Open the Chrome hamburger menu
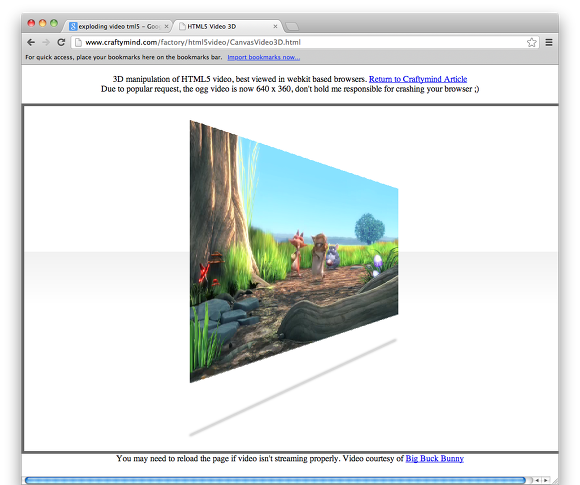This screenshot has width=580, height=485. pyautogui.click(x=549, y=43)
